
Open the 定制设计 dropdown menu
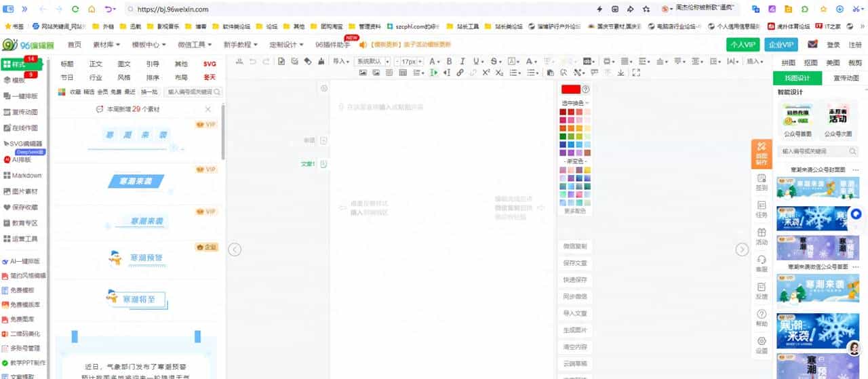point(287,45)
